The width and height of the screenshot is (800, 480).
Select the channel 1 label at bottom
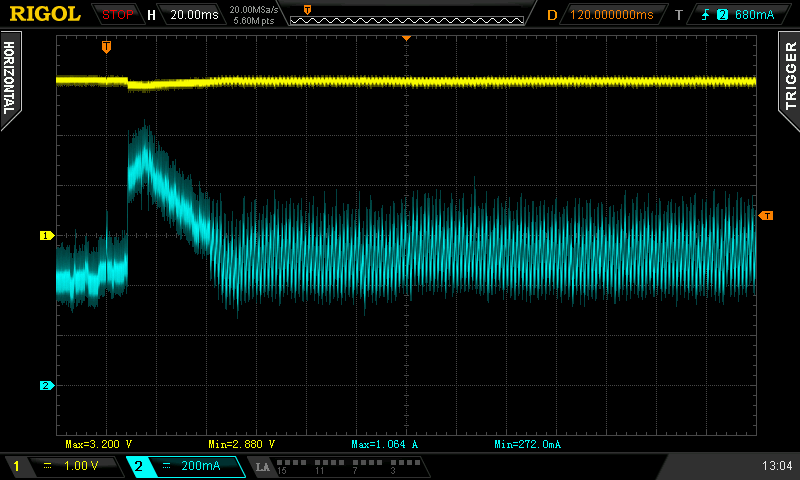16,466
